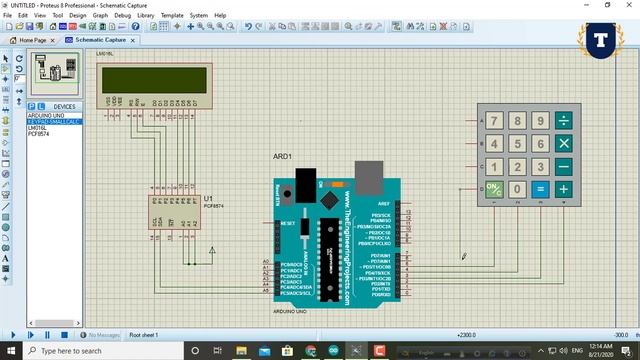Select the Component mode tool in left toolbar

click(x=6, y=69)
